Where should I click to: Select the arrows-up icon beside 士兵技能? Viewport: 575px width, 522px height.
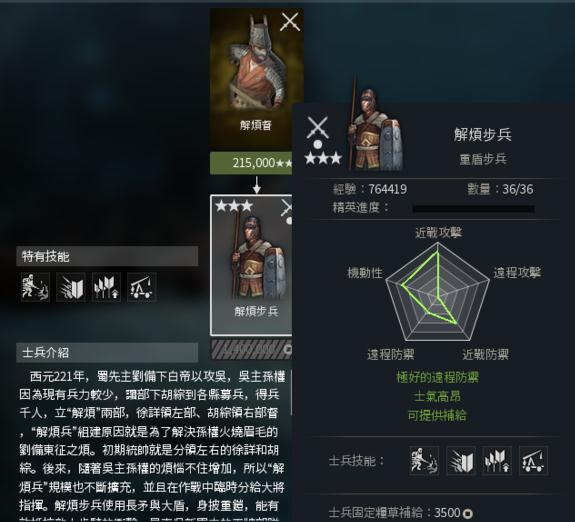(x=497, y=461)
